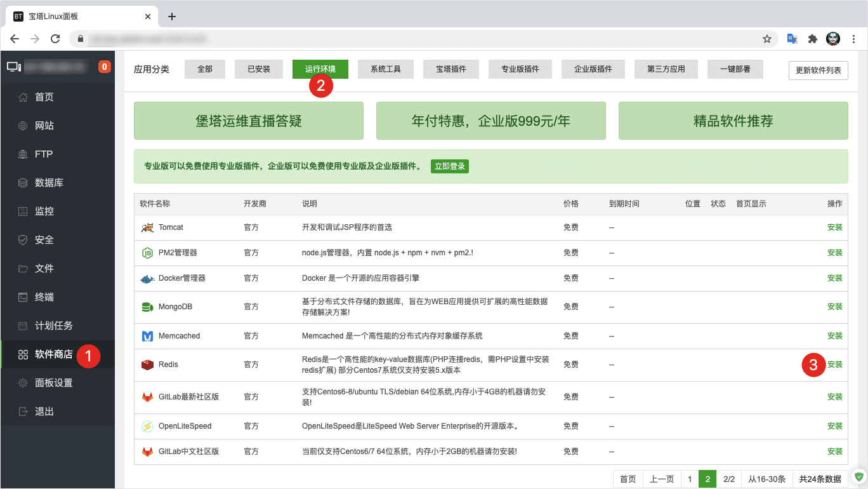
Task: Click the 立即登录 button
Action: [450, 166]
